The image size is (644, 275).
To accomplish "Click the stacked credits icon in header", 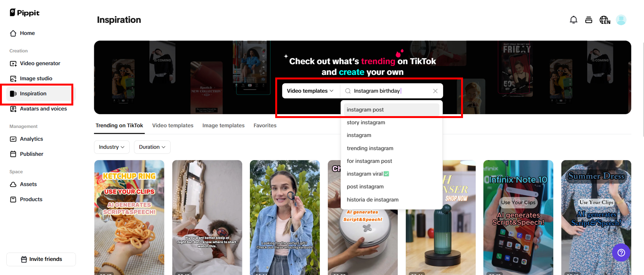I will click(588, 20).
